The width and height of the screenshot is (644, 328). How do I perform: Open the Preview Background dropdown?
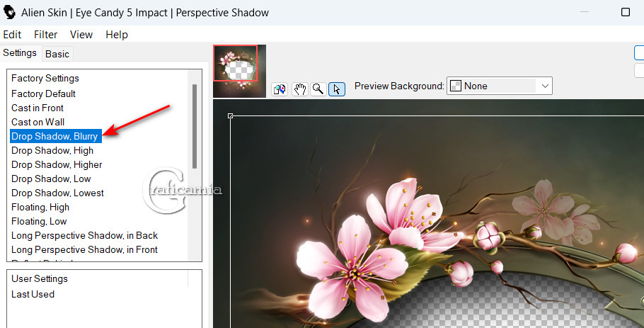click(x=500, y=86)
